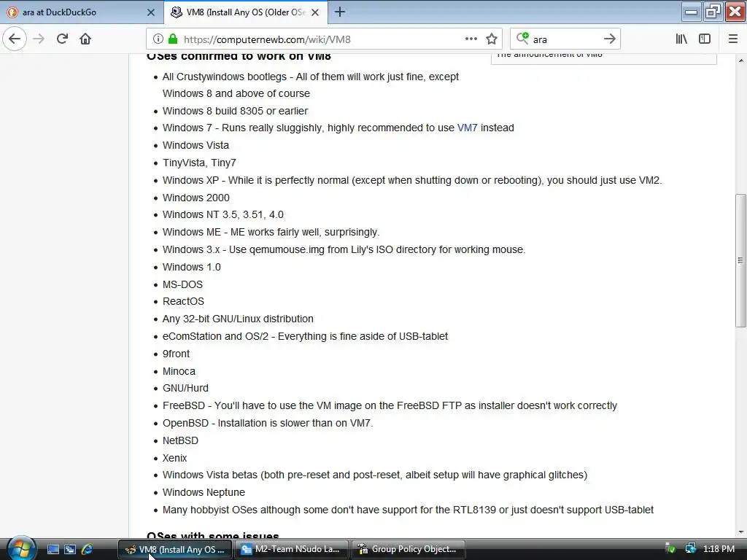Viewport: 747px width, 560px height.
Task: Click the 'FreeBSD' VM image note entry
Action: click(x=390, y=405)
